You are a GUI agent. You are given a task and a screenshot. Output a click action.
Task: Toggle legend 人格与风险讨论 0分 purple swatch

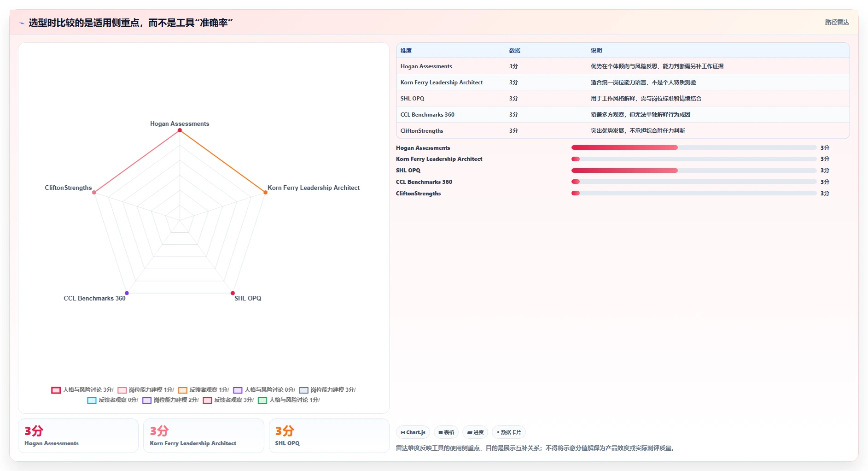click(x=238, y=390)
